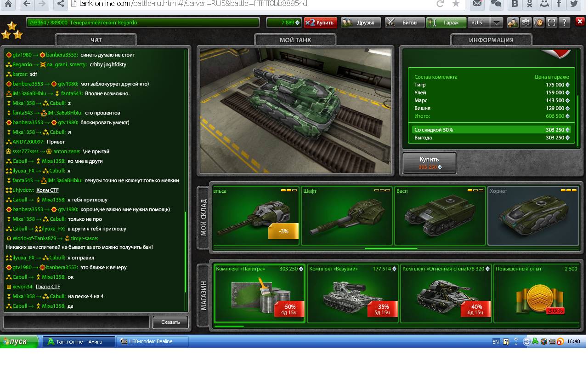The image size is (588, 368).
Task: Click the information panel vertical scrollbar
Action: point(578,121)
